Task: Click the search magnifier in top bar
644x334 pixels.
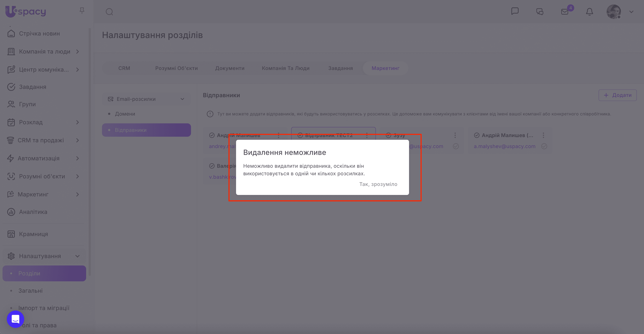Action: (109, 12)
